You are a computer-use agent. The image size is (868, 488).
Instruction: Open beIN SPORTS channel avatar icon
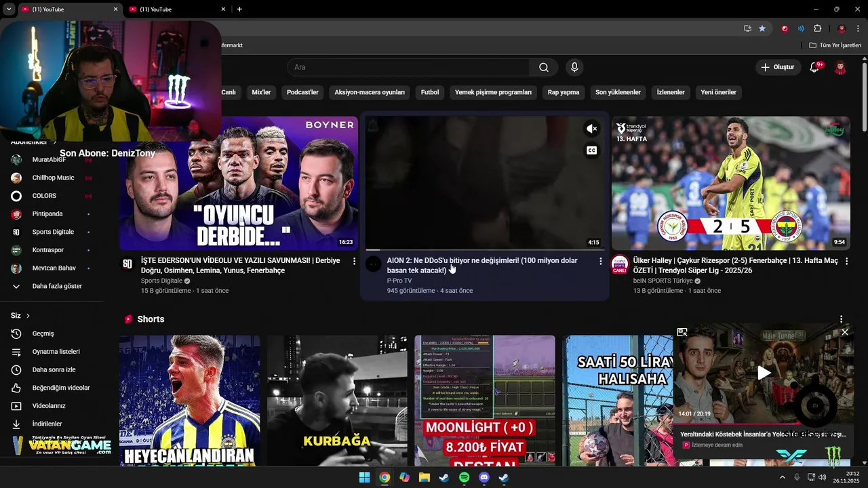[x=620, y=264]
